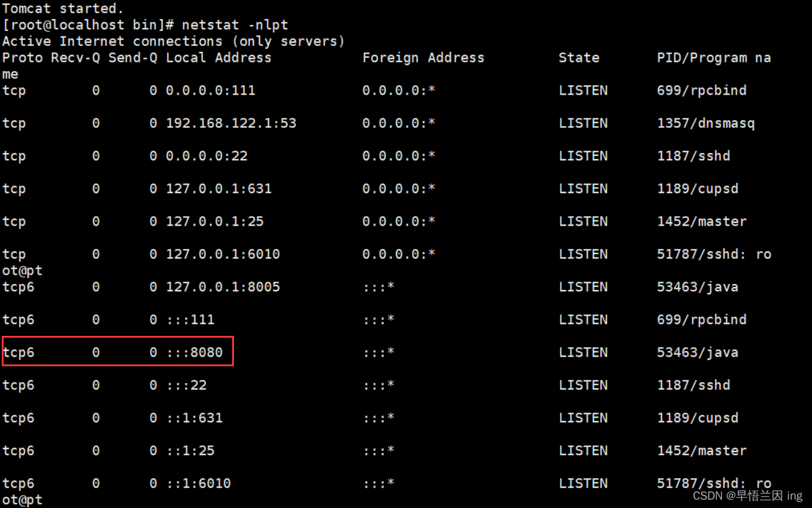This screenshot has width=812, height=508.
Task: Click the 'Send-Q' column header
Action: [133, 58]
